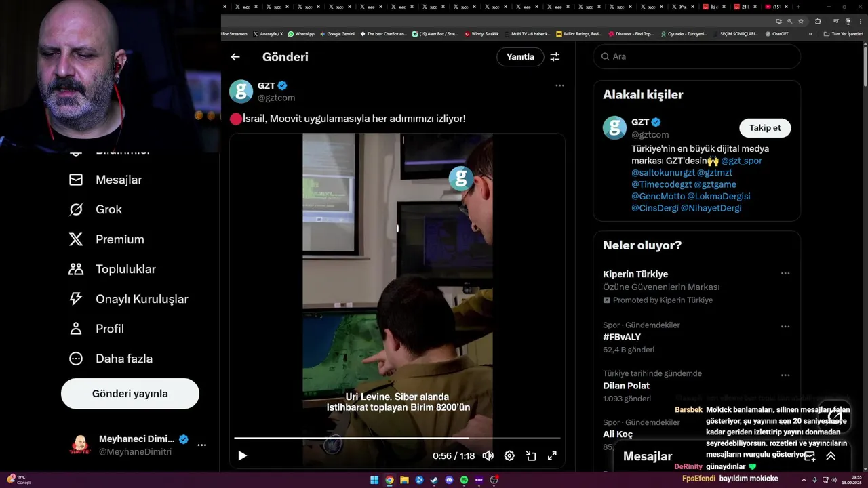Open Steam from the taskbar
868x488 pixels.
tap(434, 480)
